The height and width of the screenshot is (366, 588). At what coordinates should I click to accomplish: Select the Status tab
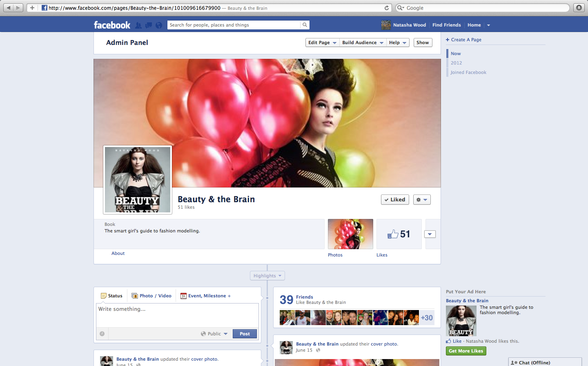(x=111, y=296)
